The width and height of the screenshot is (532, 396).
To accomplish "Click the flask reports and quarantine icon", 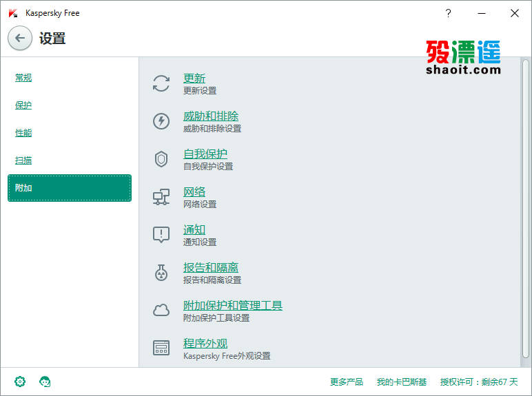I will 161,273.
